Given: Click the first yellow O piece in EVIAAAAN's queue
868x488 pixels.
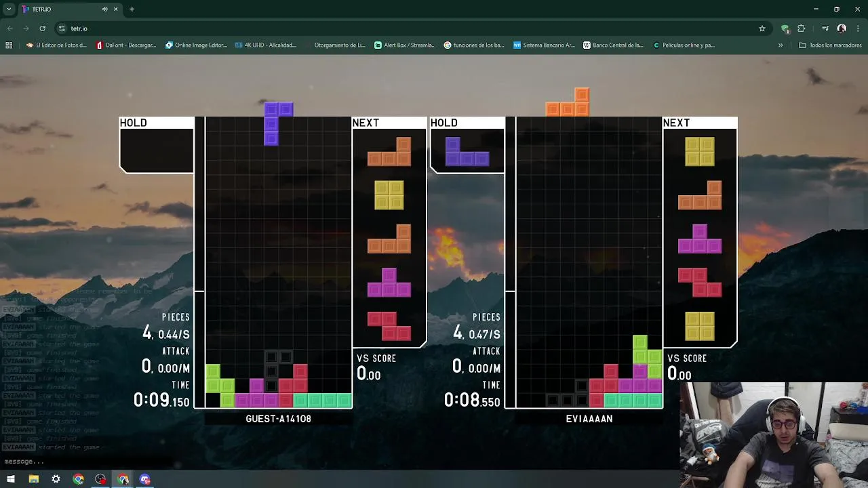Looking at the screenshot, I should 700,152.
